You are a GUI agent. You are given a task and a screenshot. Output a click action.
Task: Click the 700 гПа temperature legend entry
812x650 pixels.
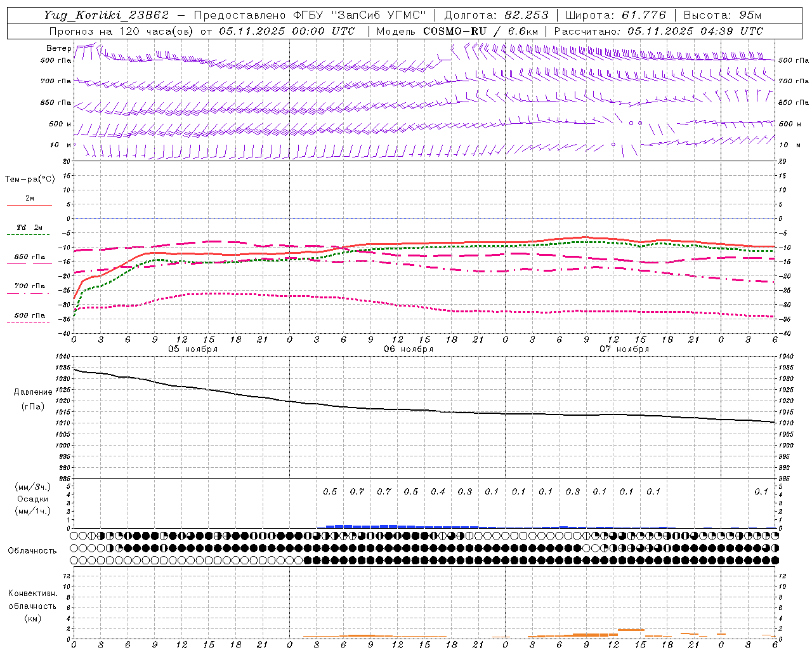point(29,286)
